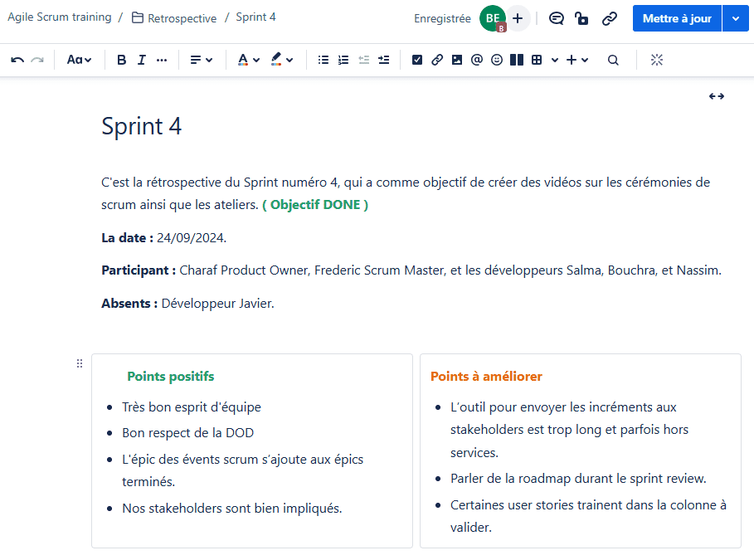
Task: Click bullet Certaines user stories trainent
Action: (588, 516)
